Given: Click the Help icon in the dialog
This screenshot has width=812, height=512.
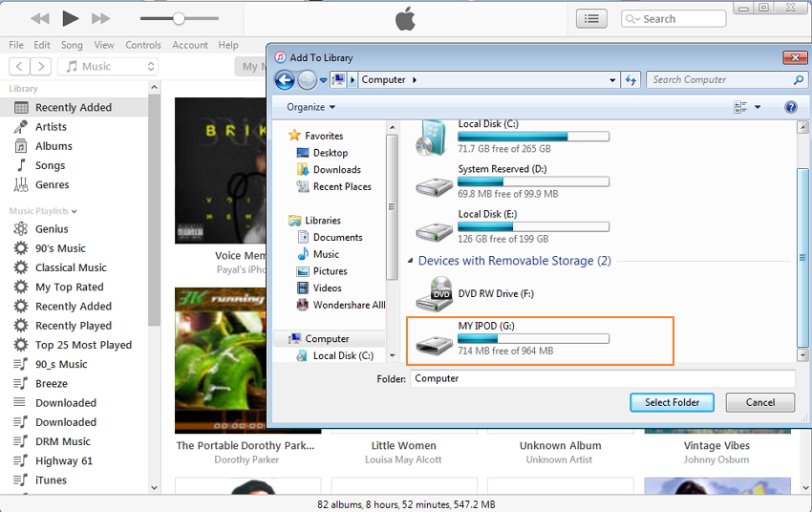Looking at the screenshot, I should [x=791, y=107].
